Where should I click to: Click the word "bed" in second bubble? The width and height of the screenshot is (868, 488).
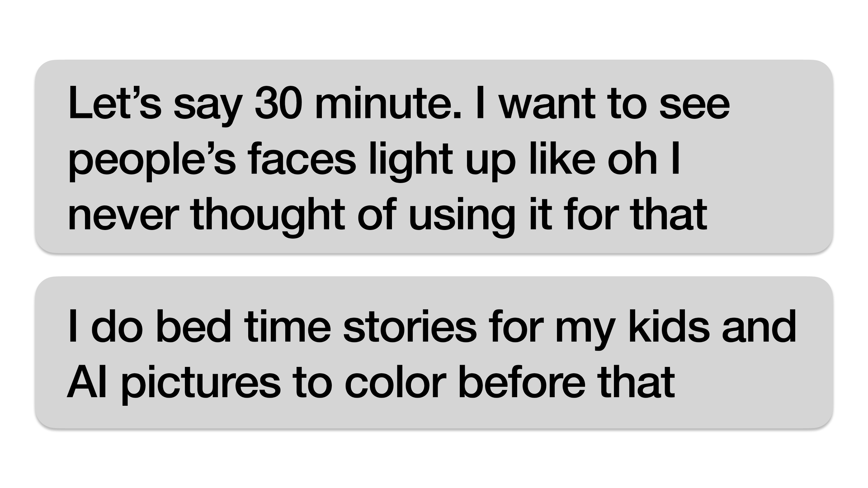tap(193, 326)
